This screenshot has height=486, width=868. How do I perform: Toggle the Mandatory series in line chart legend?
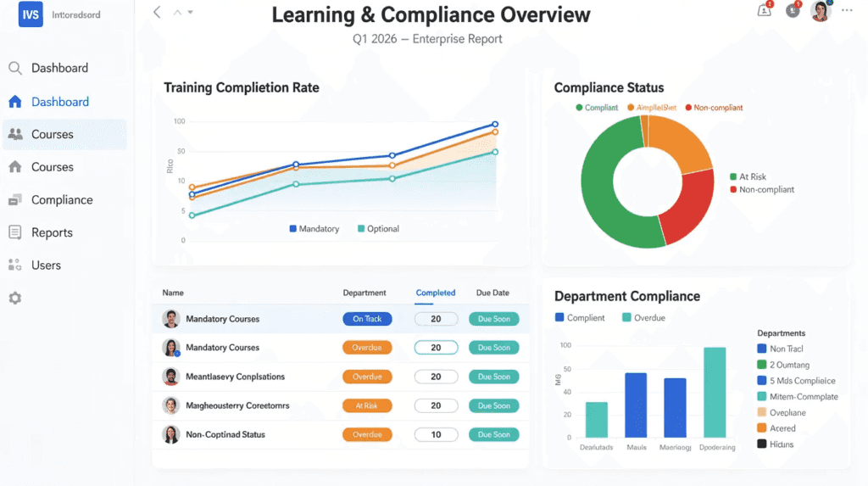[314, 229]
